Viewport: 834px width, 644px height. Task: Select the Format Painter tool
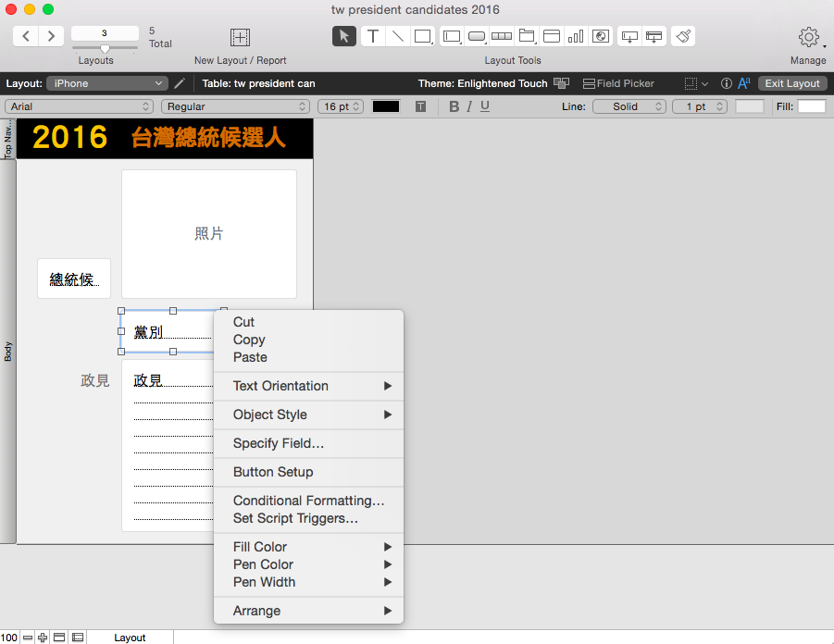[683, 36]
